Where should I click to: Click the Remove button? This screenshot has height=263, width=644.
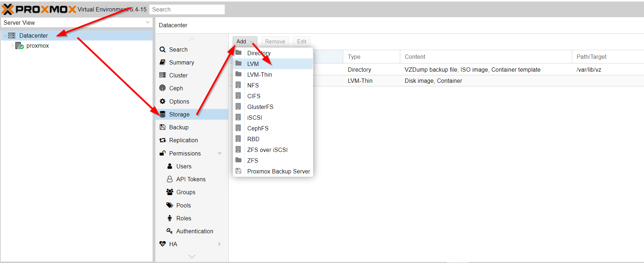click(275, 42)
